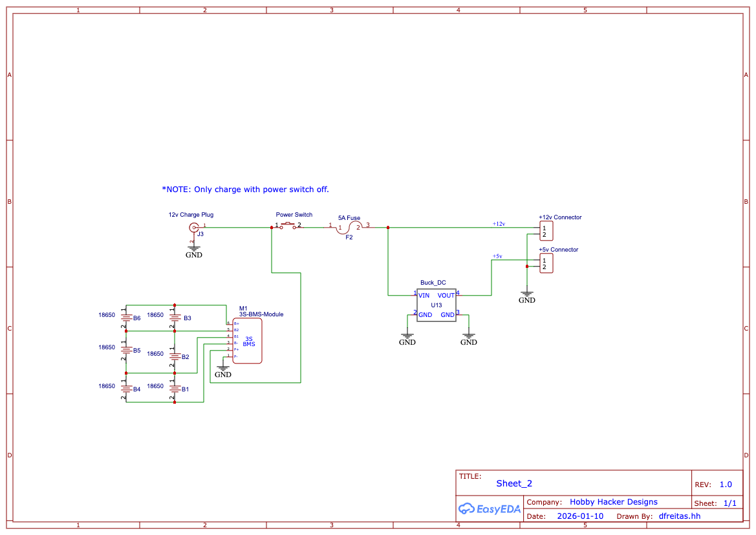Select the 18650 label beside battery B3

pos(155,315)
